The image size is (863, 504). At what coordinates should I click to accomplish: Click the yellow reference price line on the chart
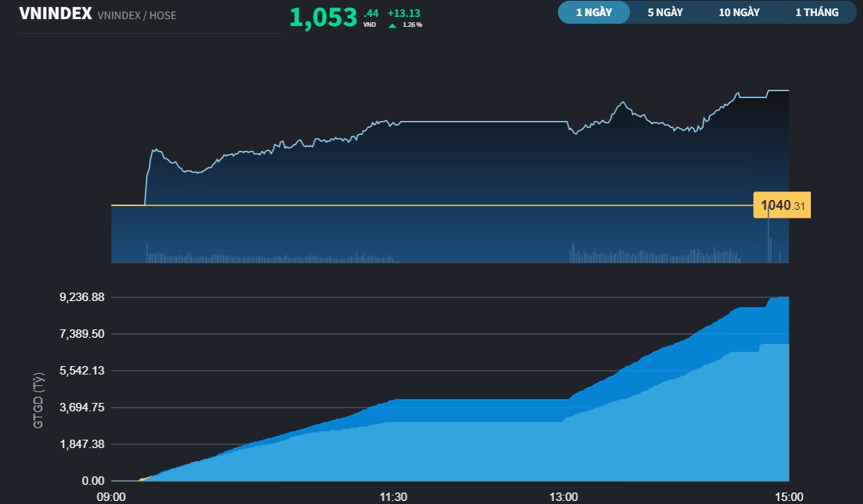click(422, 205)
